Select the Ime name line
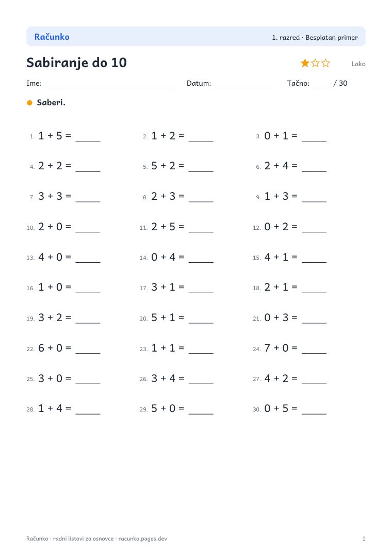392x555 pixels. pos(110,84)
